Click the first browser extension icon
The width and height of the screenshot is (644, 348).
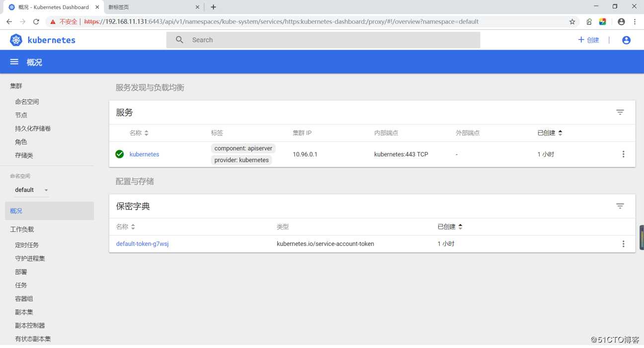point(589,21)
